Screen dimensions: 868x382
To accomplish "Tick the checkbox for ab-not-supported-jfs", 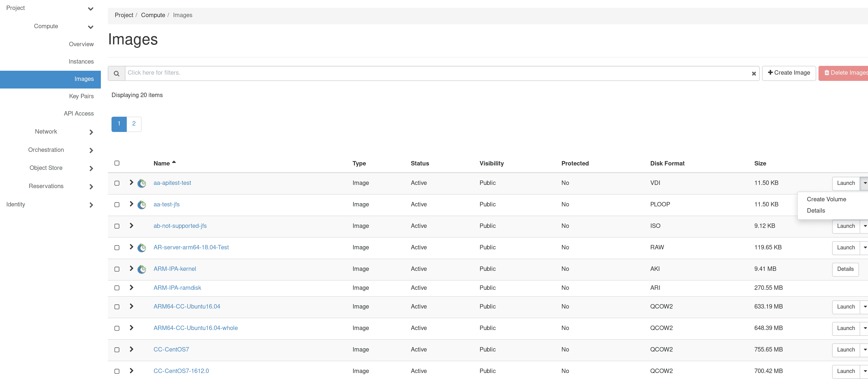I will pos(117,226).
